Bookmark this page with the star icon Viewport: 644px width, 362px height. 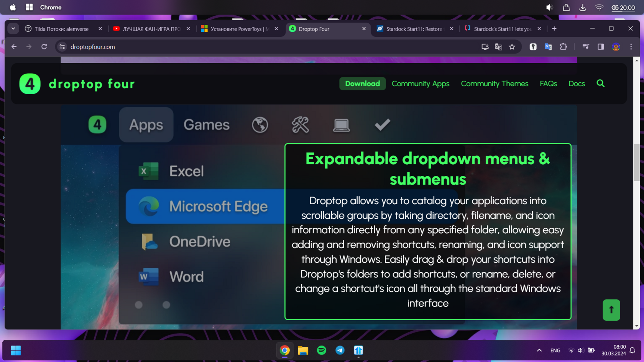pos(512,47)
